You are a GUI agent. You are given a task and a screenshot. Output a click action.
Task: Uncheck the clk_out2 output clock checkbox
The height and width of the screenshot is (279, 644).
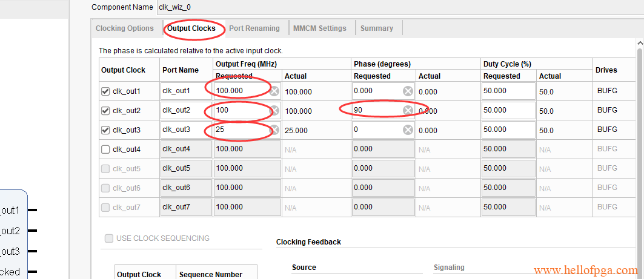(x=105, y=111)
